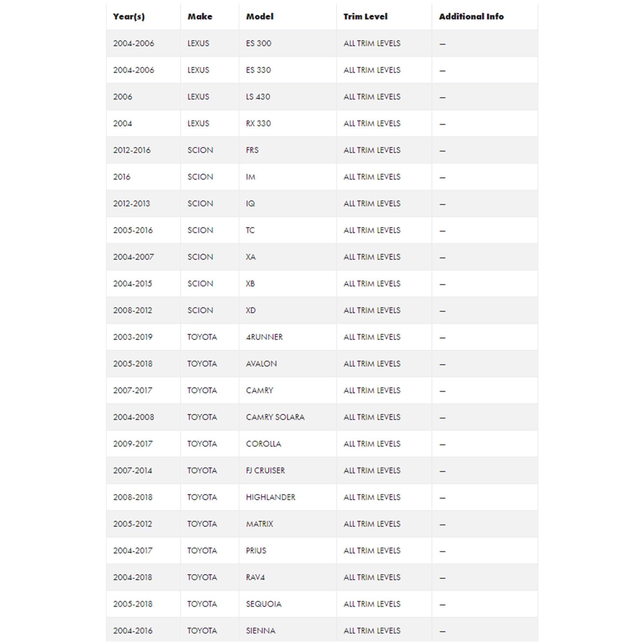The height and width of the screenshot is (644, 644).
Task: Click the Additional Info column header
Action: click(471, 17)
